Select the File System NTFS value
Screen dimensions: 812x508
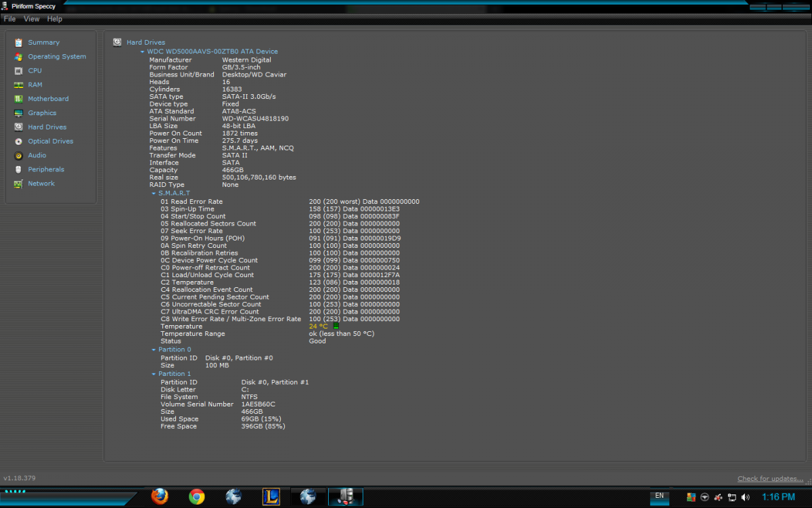point(249,397)
